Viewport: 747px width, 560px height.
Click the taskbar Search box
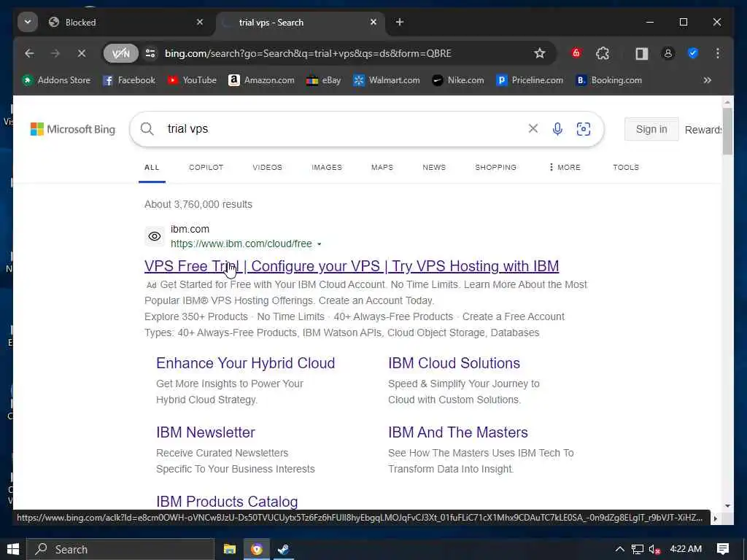pyautogui.click(x=120, y=549)
